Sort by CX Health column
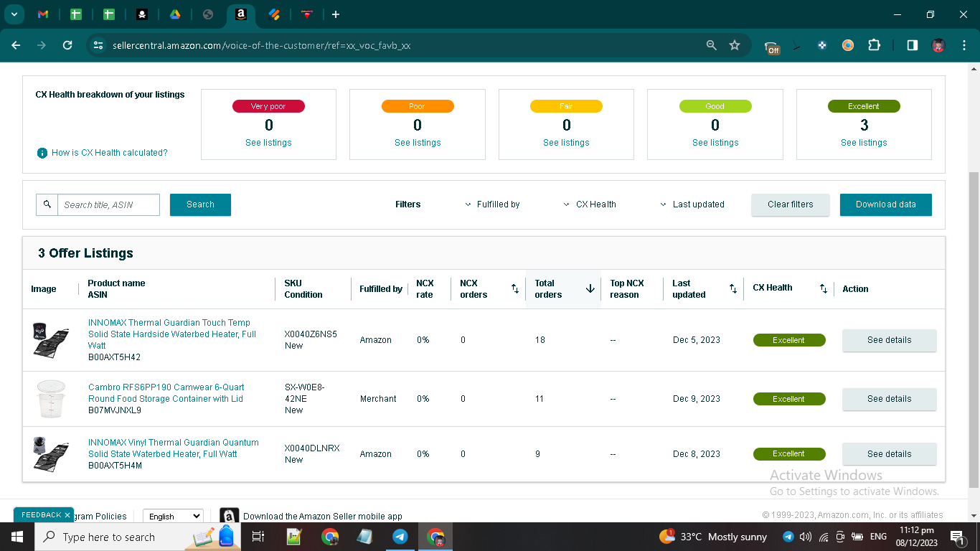Viewport: 980px width, 551px height. (824, 289)
